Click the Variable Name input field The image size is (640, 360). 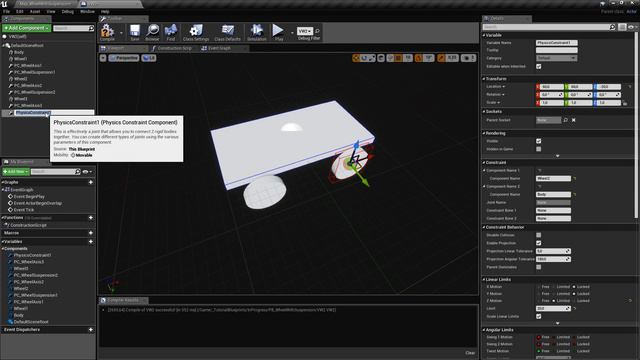[556, 42]
